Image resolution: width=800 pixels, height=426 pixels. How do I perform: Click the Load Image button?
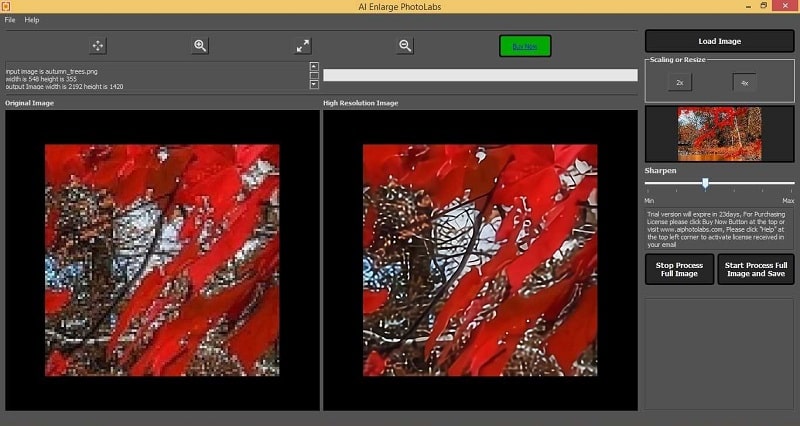tap(719, 41)
